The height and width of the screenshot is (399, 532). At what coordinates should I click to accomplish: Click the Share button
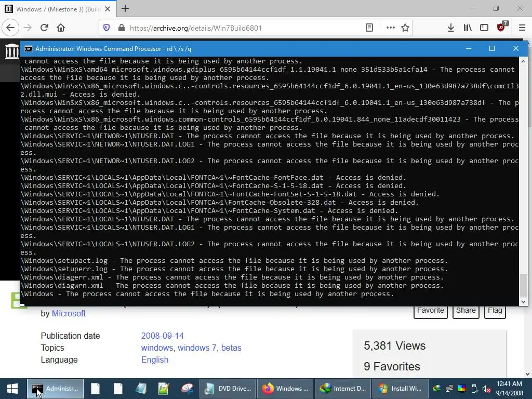click(x=466, y=312)
